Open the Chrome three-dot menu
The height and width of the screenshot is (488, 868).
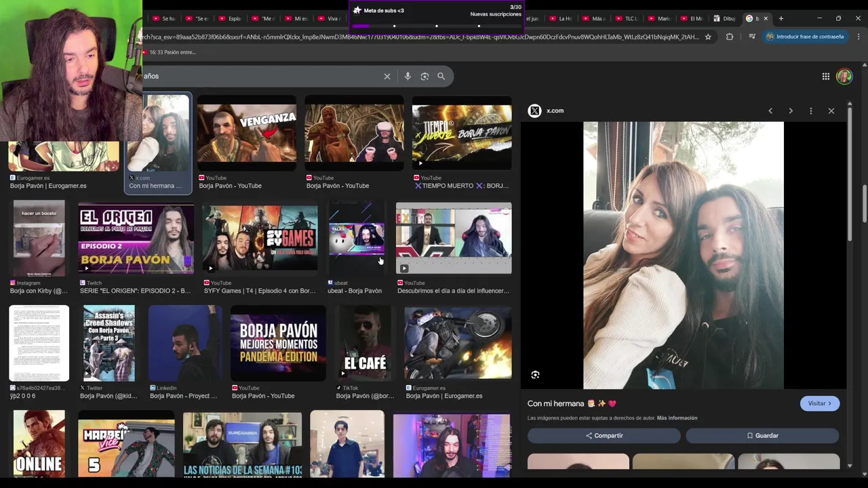click(x=858, y=37)
